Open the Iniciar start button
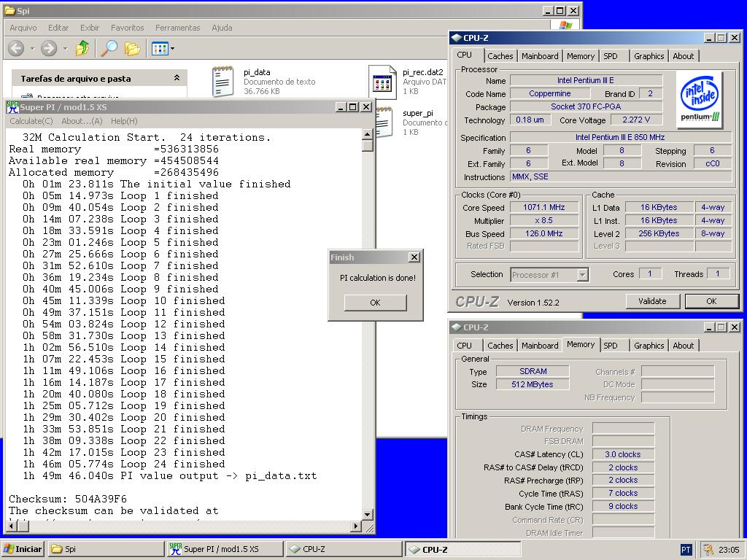Viewport: 747px width, 560px height. coord(23,549)
